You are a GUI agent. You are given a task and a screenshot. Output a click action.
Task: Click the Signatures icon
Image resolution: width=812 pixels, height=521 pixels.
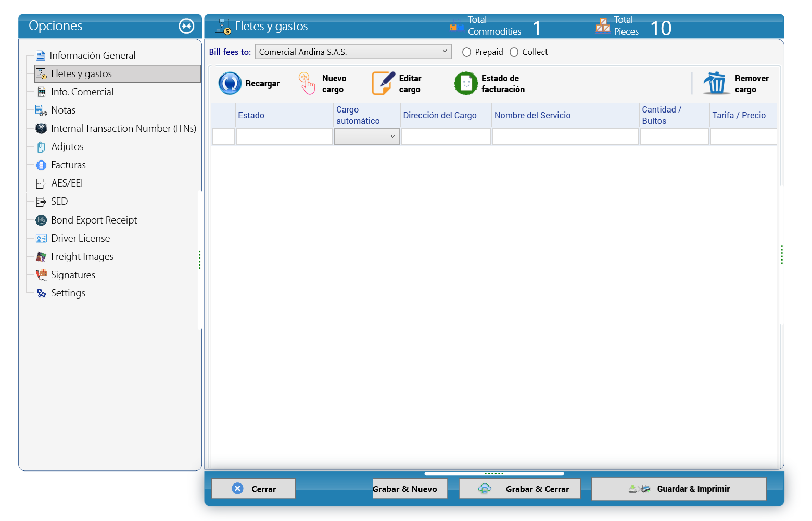tap(41, 275)
